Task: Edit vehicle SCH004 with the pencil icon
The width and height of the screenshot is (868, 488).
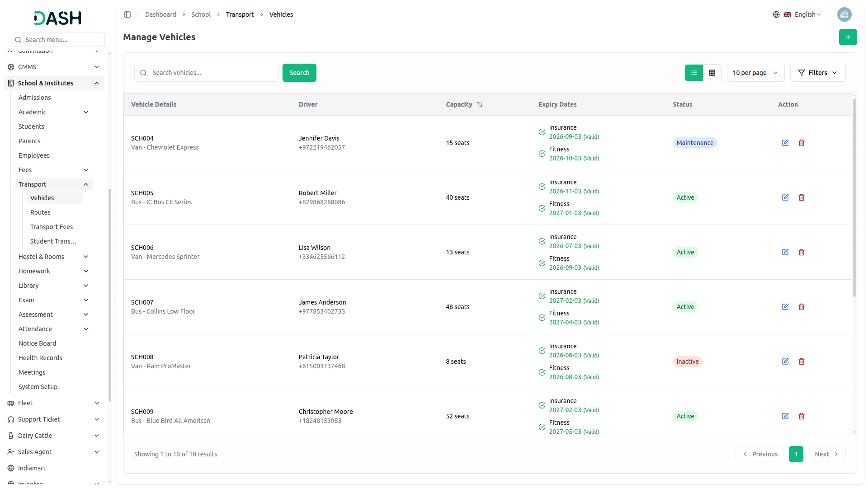Action: click(785, 143)
